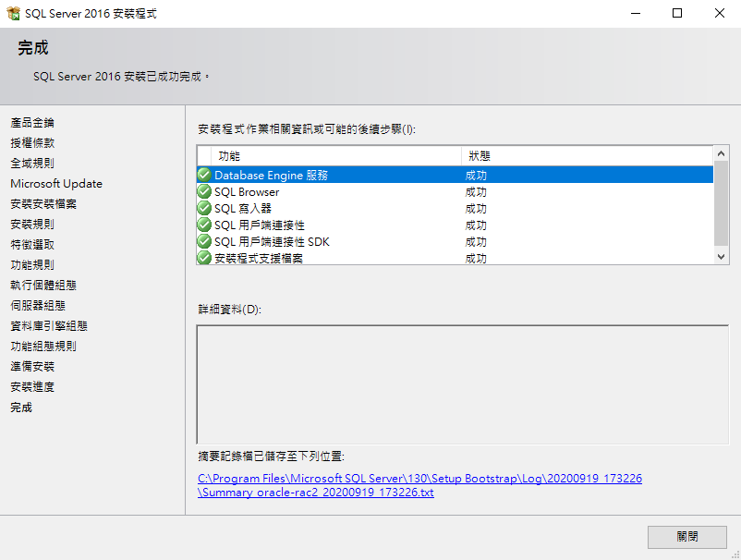The width and height of the screenshot is (741, 560).
Task: Click the 產品金鑰 step in sidebar
Action: point(32,122)
